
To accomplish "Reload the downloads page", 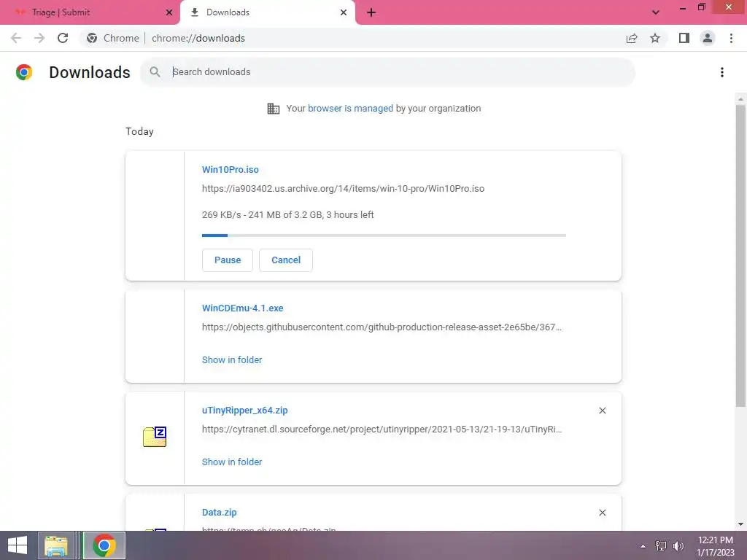I will pyautogui.click(x=63, y=38).
